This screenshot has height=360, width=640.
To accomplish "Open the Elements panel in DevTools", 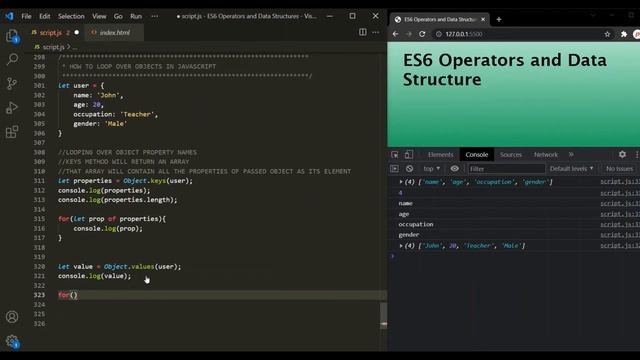I will [440, 155].
